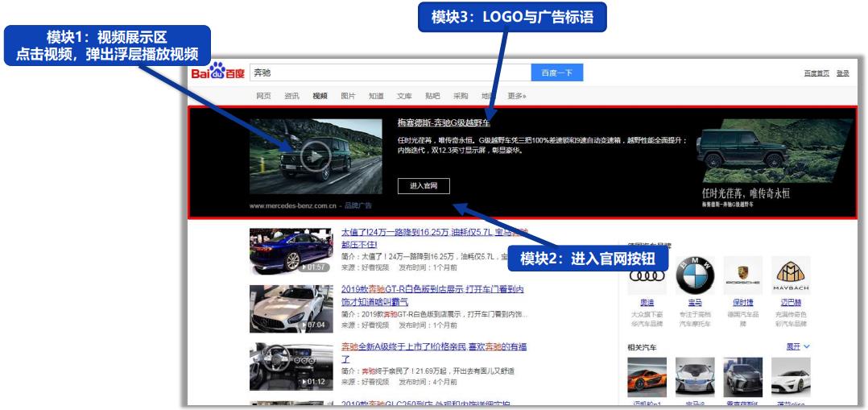The image size is (868, 410).
Task: Open the 梅赛德斯-奔驰G级越野车 ad title link
Action: (444, 122)
